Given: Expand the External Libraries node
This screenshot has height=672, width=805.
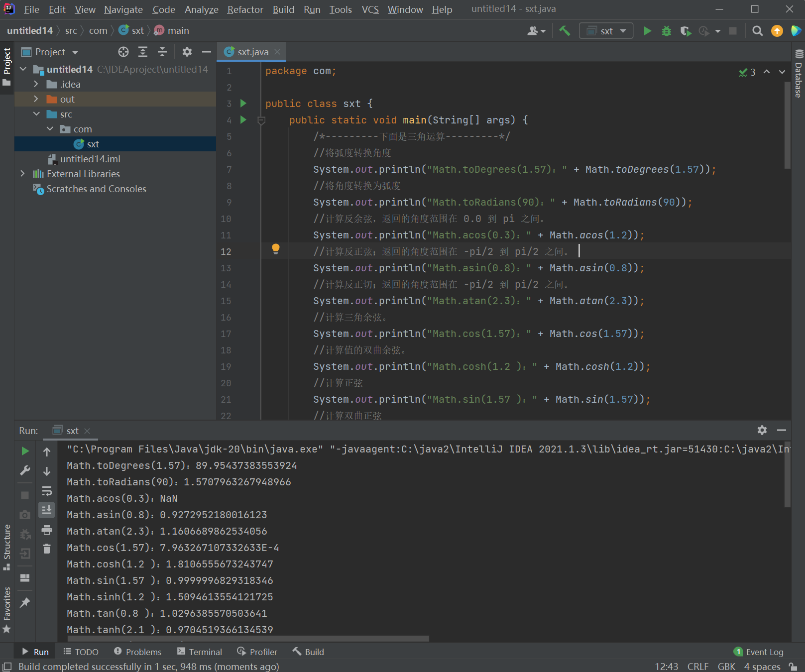Looking at the screenshot, I should coord(22,174).
